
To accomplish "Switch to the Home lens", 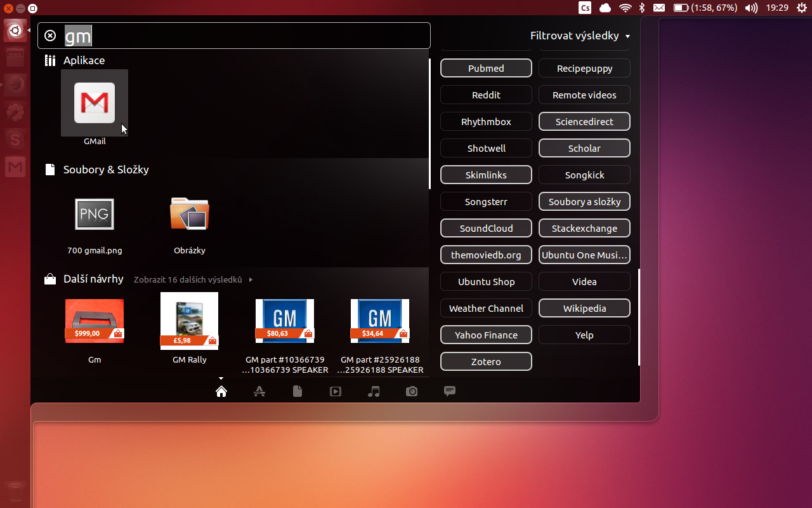I will coord(221,391).
